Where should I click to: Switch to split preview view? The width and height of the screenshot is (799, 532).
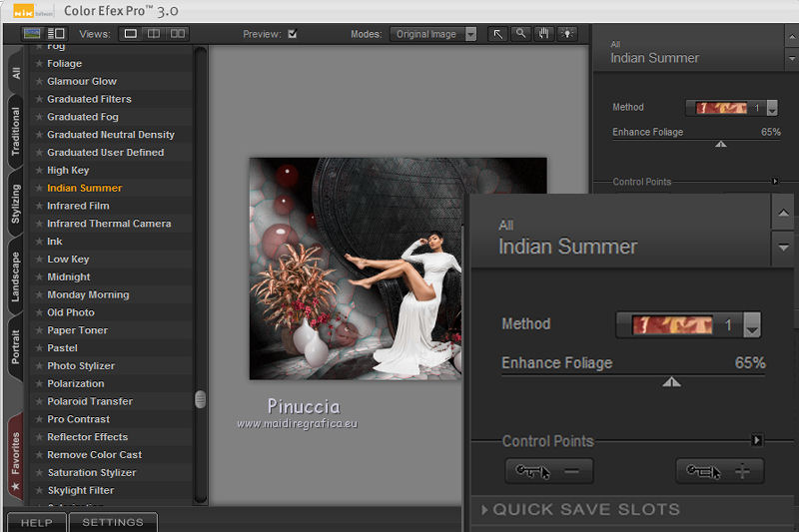[x=154, y=34]
